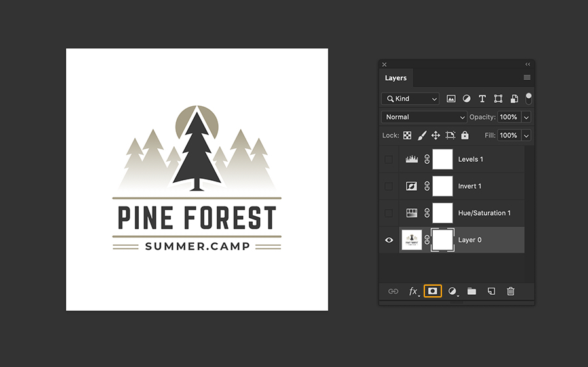Delete layer trash icon
The width and height of the screenshot is (588, 367).
[511, 291]
